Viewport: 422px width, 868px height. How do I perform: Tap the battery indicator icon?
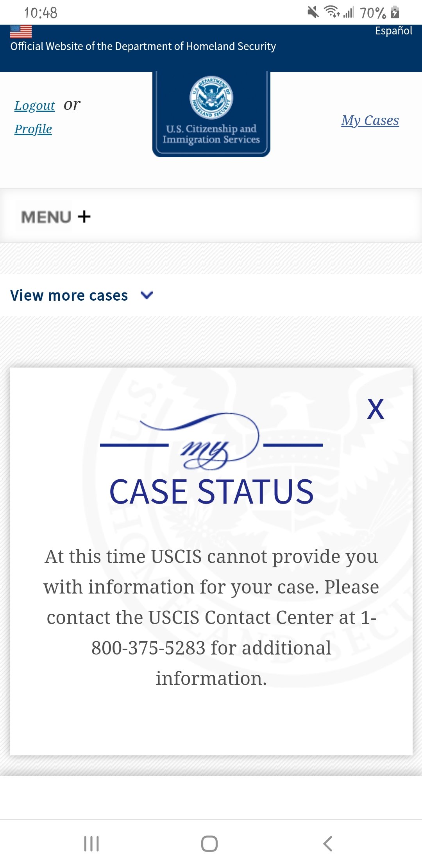click(x=395, y=13)
